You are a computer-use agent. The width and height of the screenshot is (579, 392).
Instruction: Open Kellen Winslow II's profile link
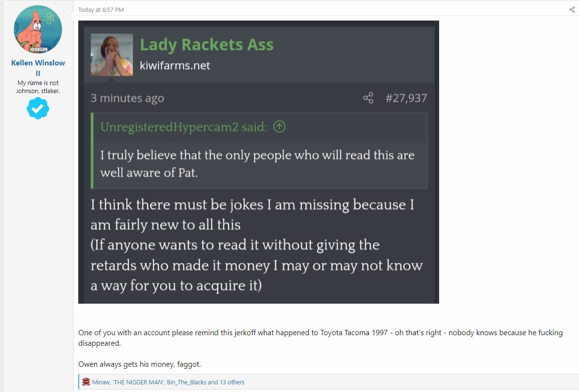point(38,68)
